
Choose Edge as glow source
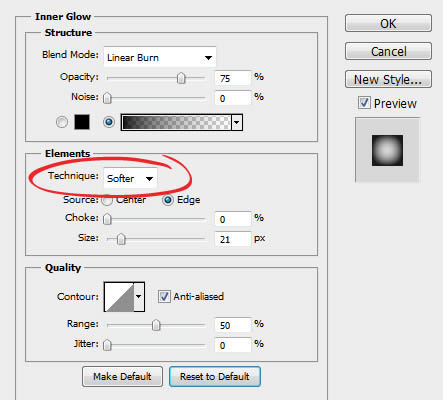click(x=168, y=200)
